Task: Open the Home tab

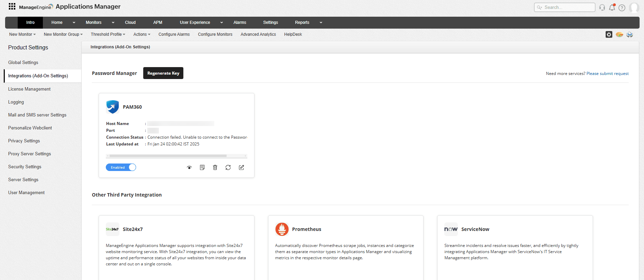Action: pos(57,22)
